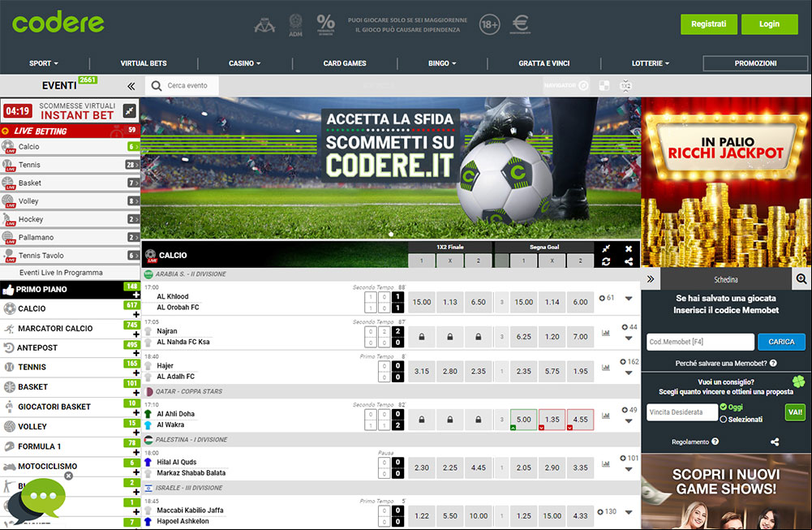
Task: Click the ADM authority logo
Action: click(296, 25)
